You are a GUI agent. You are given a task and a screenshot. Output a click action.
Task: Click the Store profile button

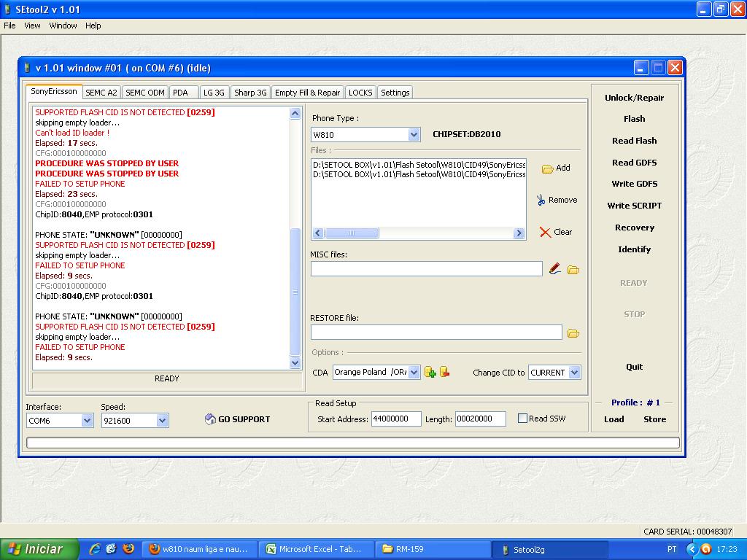pyautogui.click(x=654, y=419)
